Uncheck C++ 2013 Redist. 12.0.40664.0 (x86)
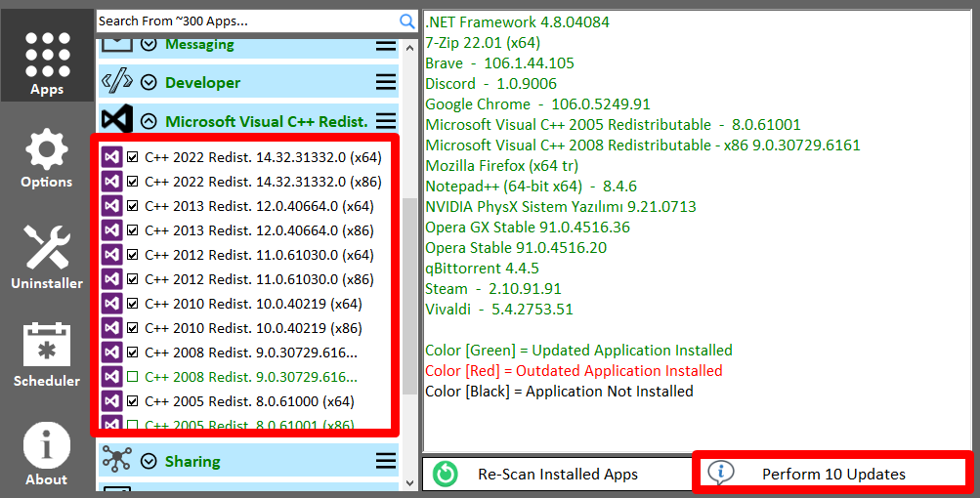The image size is (980, 498). point(133,229)
